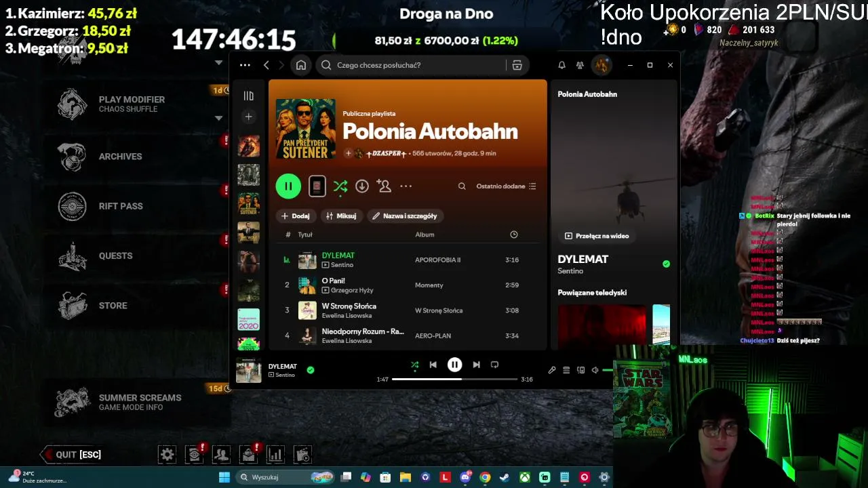This screenshot has width=868, height=488.
Task: Open the Dead by Daylight news eye icon
Action: (x=195, y=454)
